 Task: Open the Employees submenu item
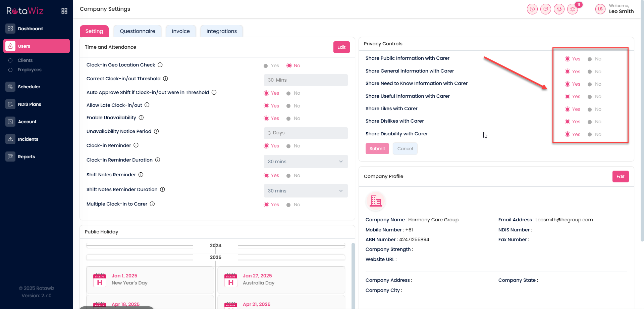30,70
